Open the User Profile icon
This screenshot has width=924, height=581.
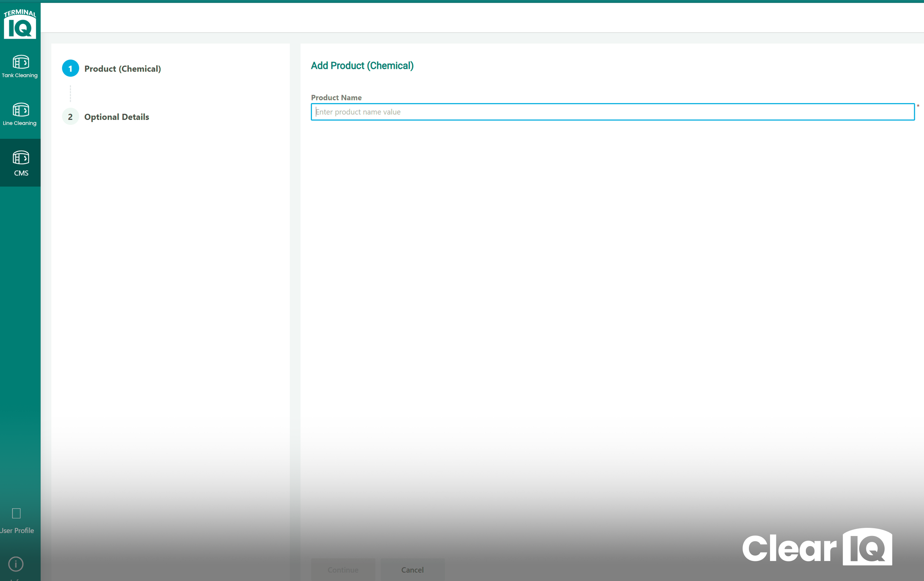(16, 513)
